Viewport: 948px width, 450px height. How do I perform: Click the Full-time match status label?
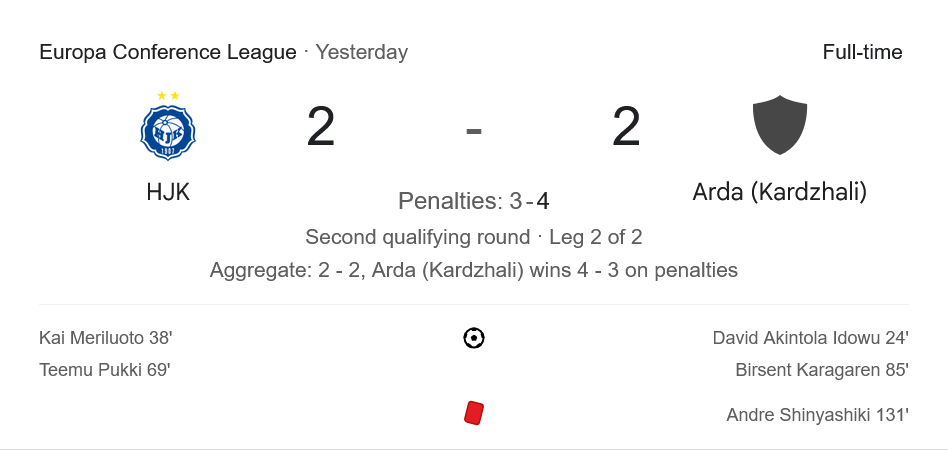pyautogui.click(x=862, y=52)
